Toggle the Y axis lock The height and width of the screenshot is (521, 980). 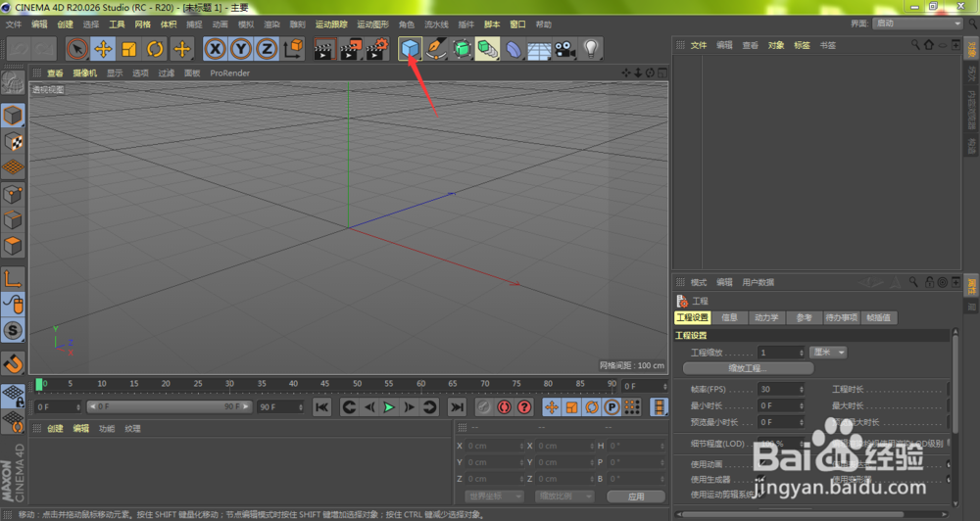click(241, 49)
